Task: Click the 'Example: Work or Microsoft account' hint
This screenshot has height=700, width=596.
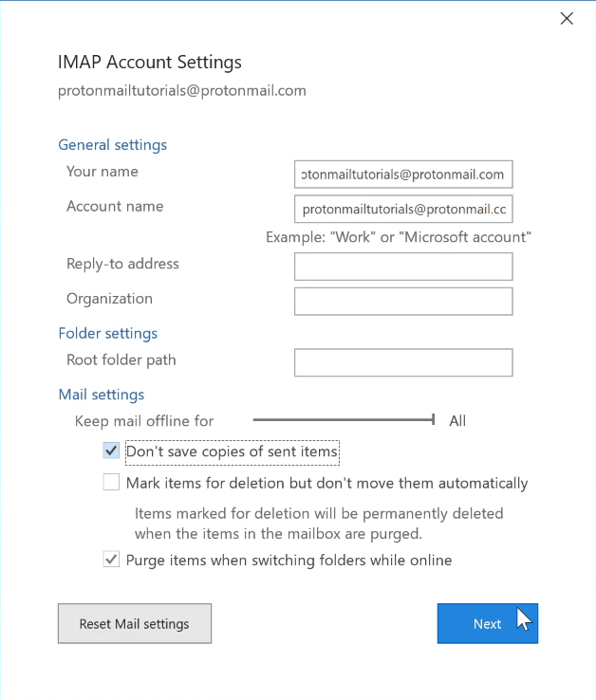Action: coord(399,237)
